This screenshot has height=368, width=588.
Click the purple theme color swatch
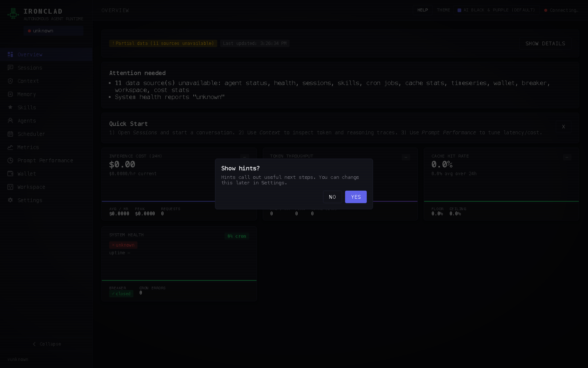[x=459, y=10]
